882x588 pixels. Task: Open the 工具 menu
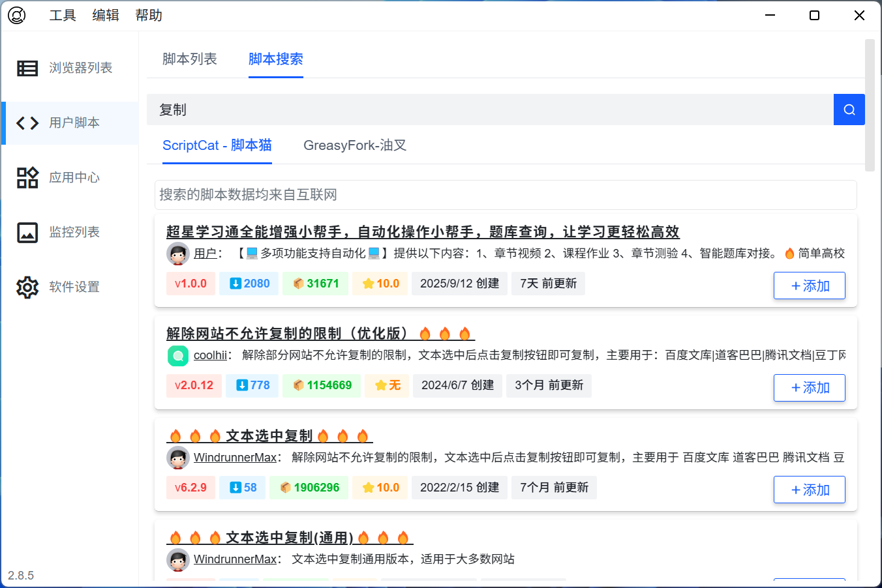(63, 15)
